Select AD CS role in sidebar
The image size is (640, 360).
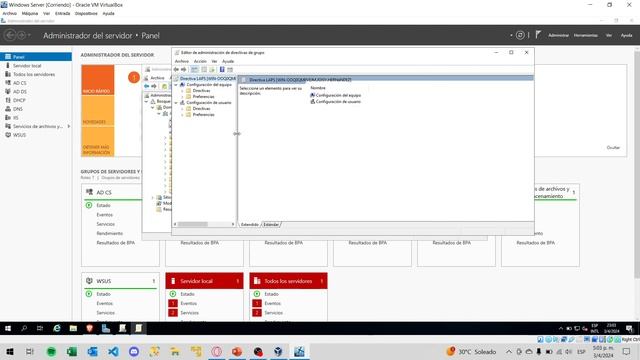click(x=19, y=83)
